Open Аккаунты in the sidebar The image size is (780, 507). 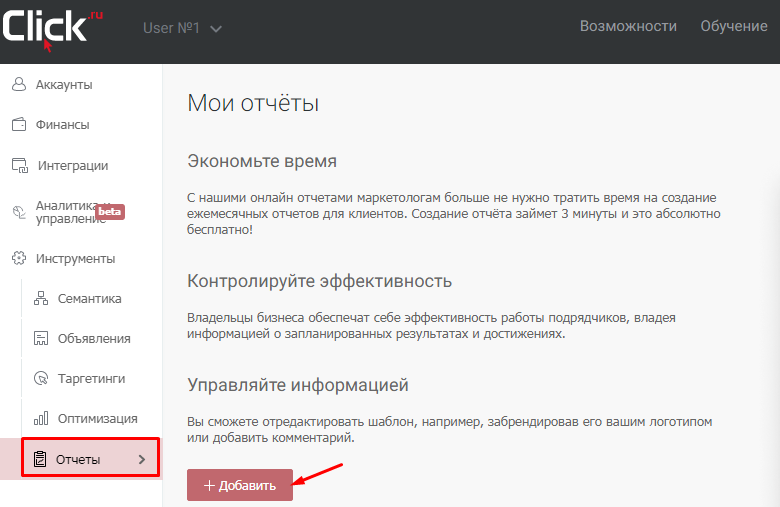[x=64, y=85]
